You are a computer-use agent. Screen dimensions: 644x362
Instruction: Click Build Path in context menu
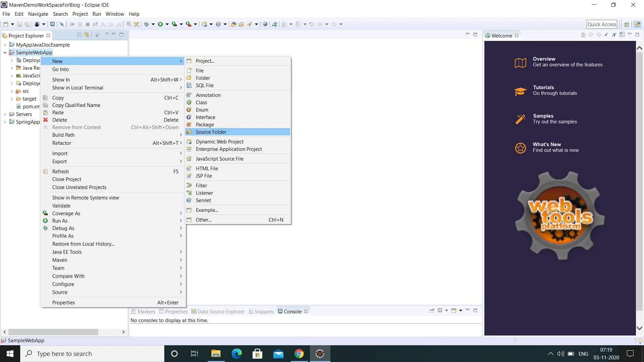(x=113, y=135)
